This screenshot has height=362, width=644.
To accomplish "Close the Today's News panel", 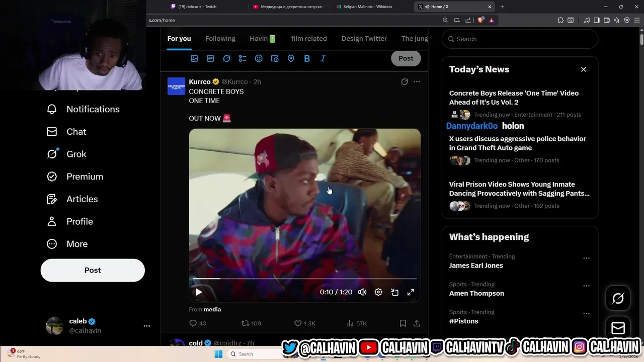I will [x=584, y=69].
